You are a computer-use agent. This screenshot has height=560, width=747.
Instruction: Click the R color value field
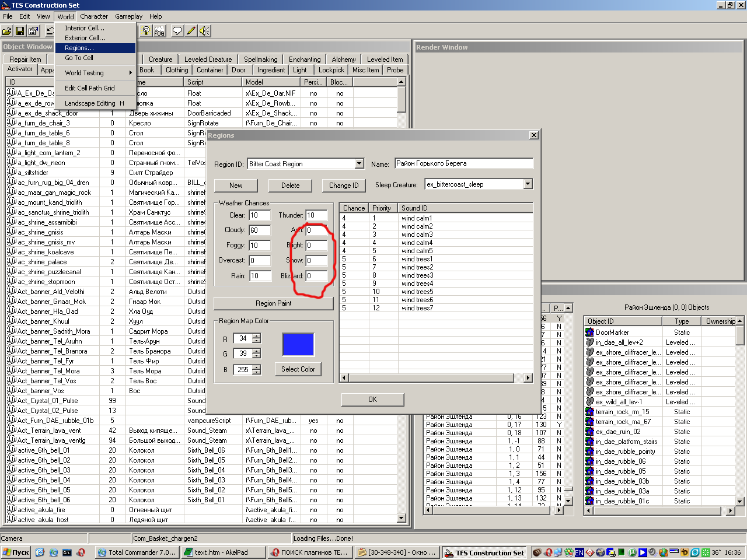(243, 338)
